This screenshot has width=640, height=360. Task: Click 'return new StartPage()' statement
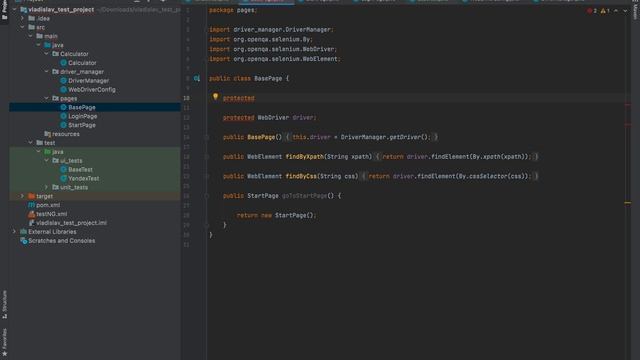coord(277,216)
